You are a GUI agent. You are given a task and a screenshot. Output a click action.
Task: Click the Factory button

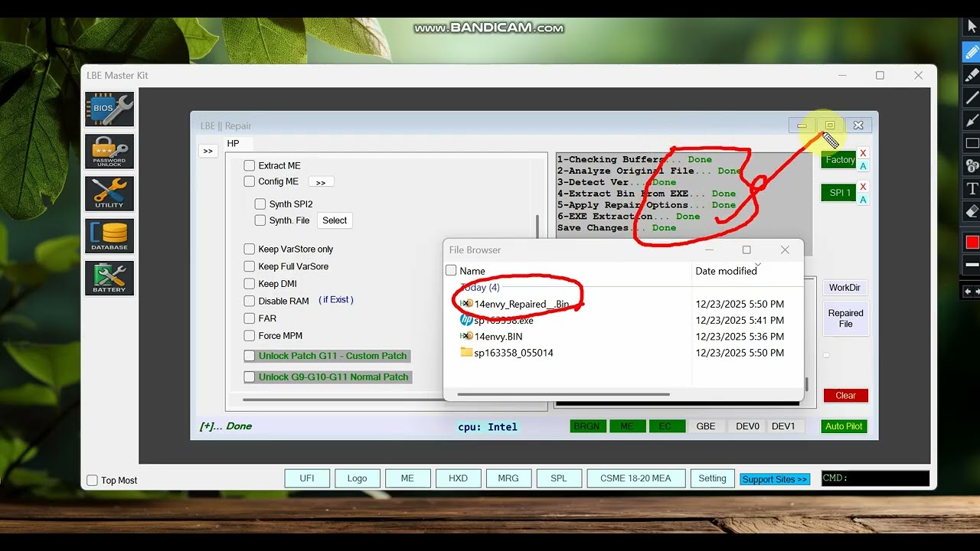tap(839, 160)
